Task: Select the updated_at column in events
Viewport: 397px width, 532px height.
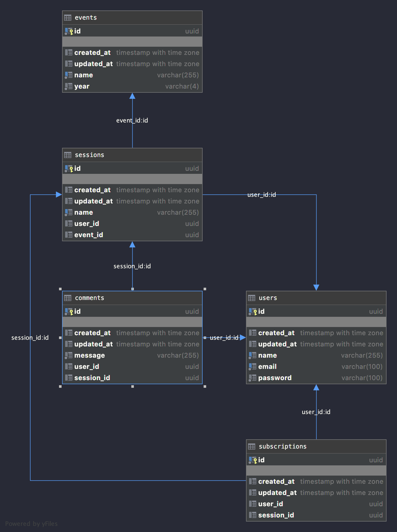Action: (x=132, y=64)
